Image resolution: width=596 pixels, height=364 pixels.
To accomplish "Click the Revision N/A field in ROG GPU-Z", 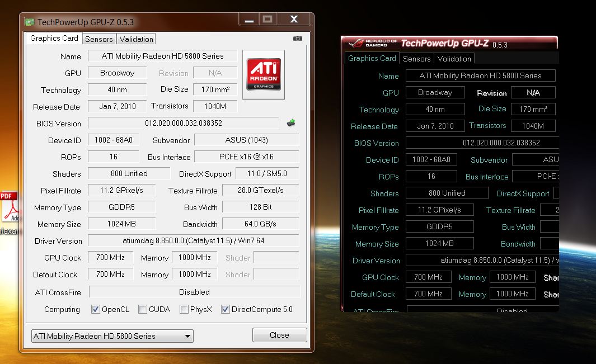I will [x=533, y=92].
